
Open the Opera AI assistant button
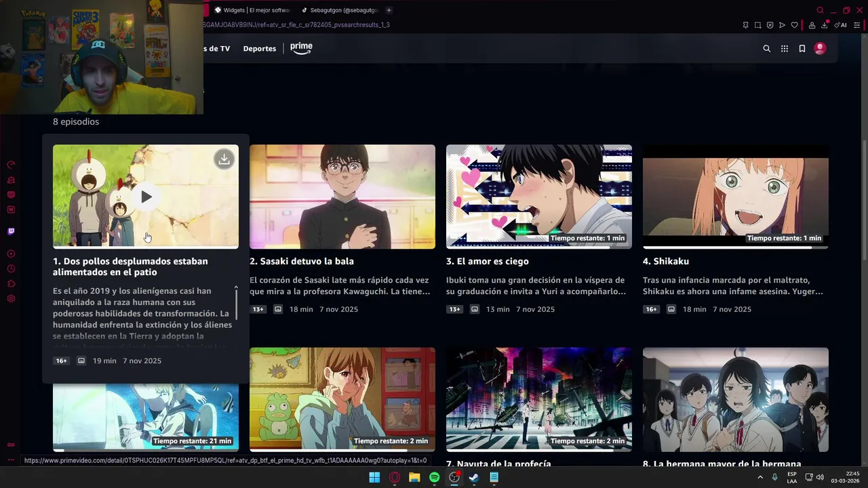[841, 25]
